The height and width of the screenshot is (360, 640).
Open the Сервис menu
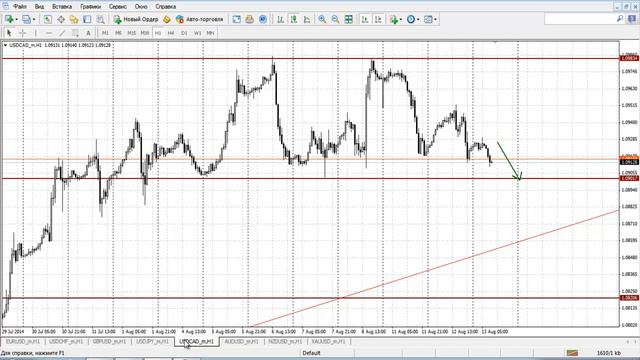pos(118,7)
